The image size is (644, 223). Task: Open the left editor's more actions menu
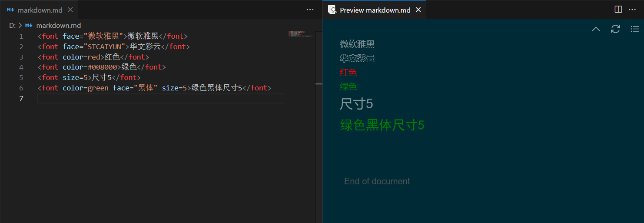(310, 10)
